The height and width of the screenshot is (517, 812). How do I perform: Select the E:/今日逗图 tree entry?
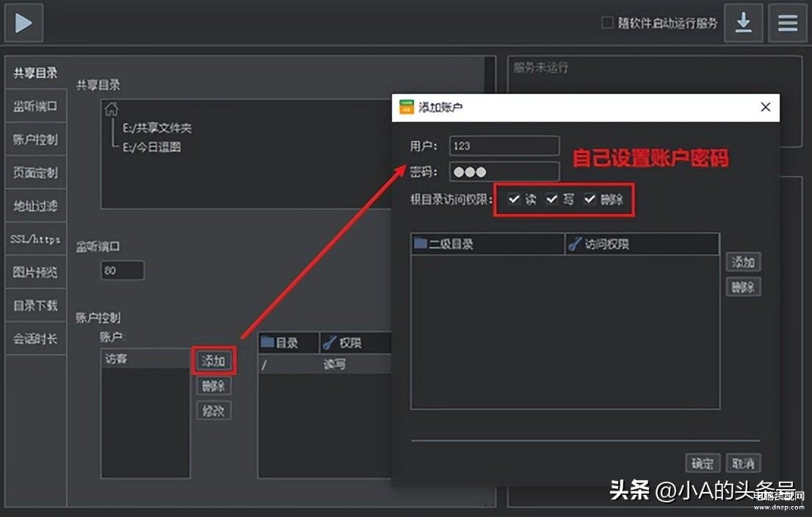point(152,147)
